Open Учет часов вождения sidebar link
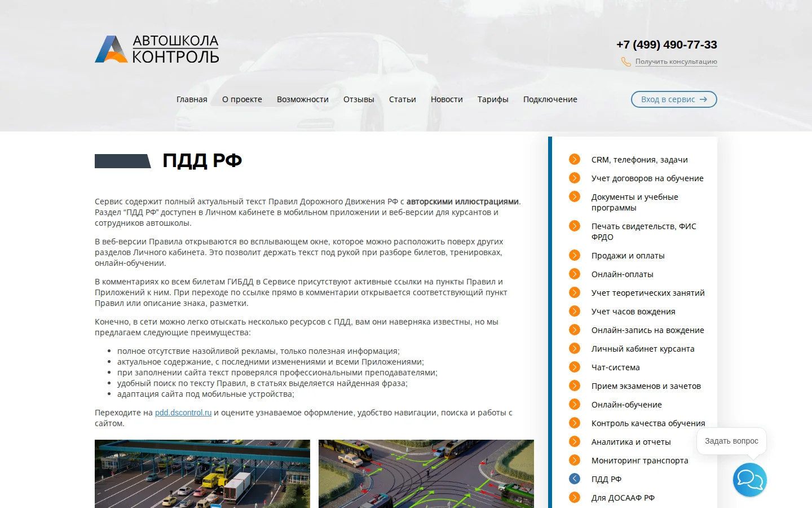 point(633,312)
